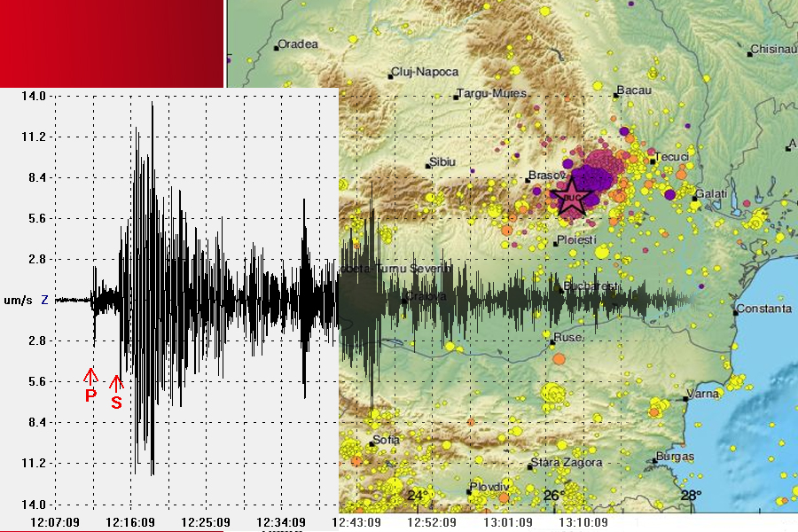Click the 12:16:09 time axis label

tap(131, 521)
